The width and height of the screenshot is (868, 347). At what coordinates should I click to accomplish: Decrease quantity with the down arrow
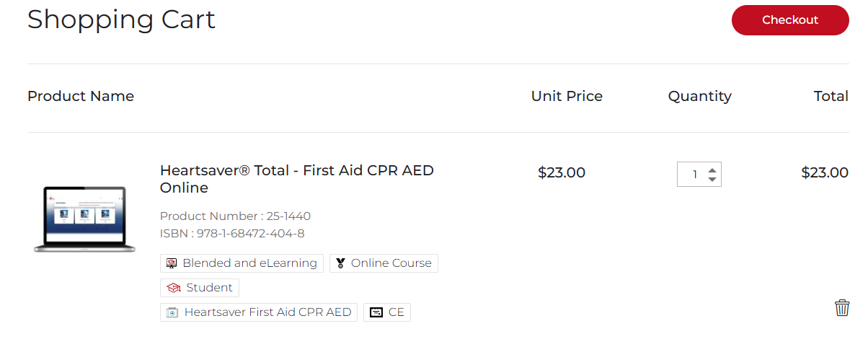click(712, 179)
